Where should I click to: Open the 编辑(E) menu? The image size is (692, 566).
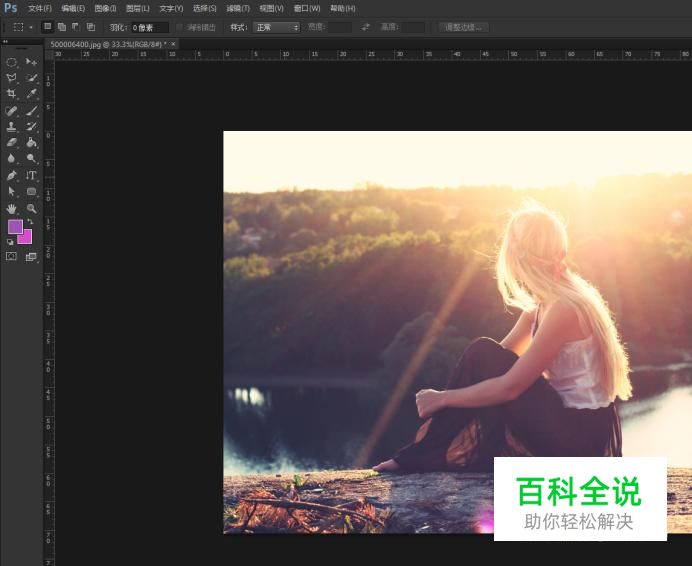click(73, 8)
